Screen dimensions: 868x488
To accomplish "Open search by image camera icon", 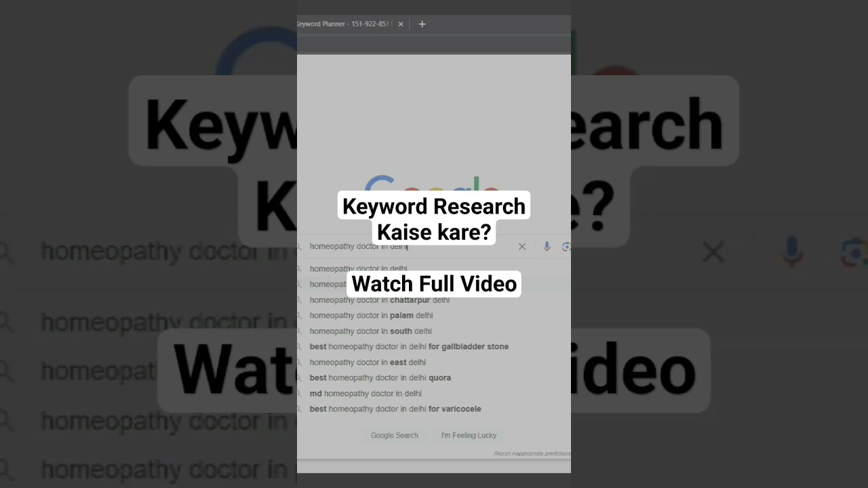I will point(566,247).
